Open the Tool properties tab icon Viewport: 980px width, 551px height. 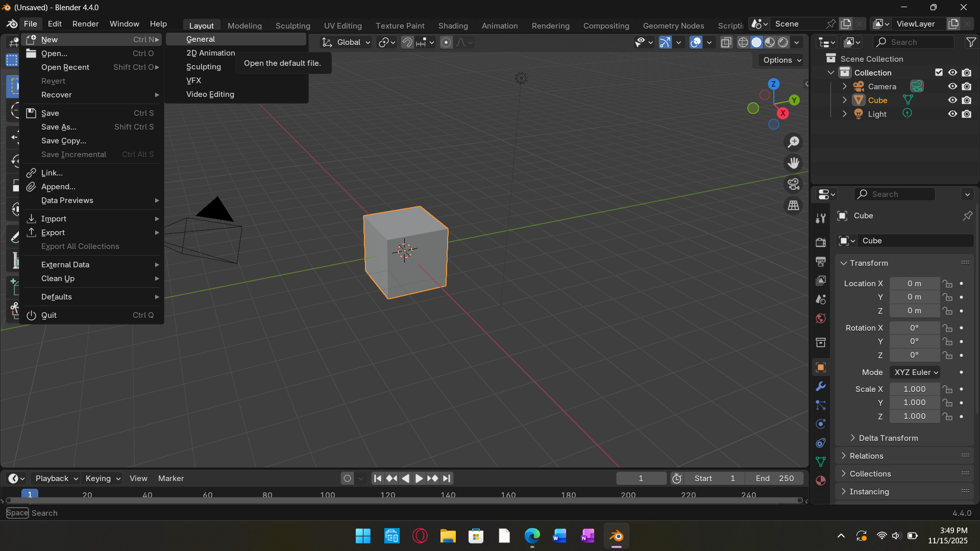pyautogui.click(x=821, y=218)
